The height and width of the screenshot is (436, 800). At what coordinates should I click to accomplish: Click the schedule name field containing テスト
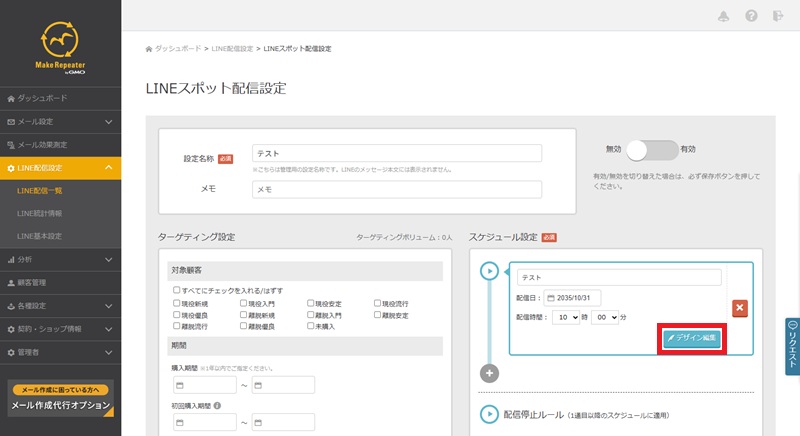point(619,277)
